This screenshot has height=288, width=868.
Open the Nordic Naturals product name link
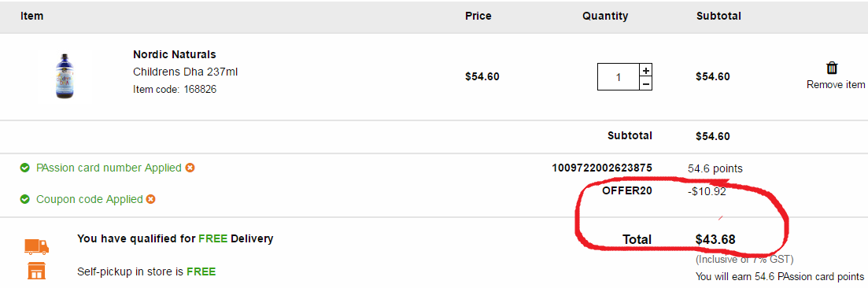(175, 54)
